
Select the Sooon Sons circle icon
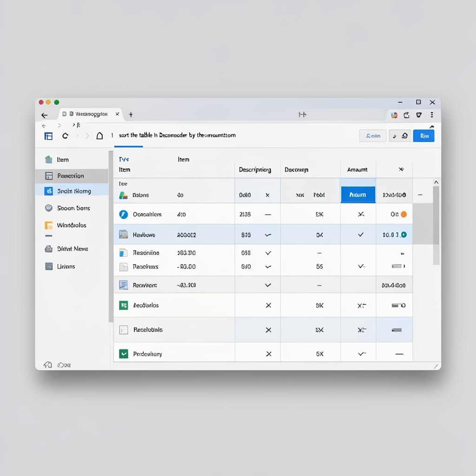[x=48, y=208]
